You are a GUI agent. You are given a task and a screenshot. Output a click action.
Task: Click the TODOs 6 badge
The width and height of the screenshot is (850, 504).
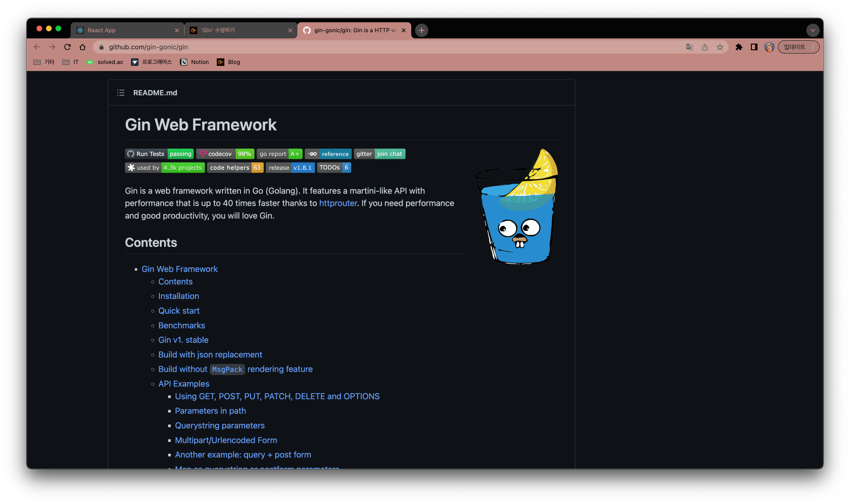pos(334,168)
